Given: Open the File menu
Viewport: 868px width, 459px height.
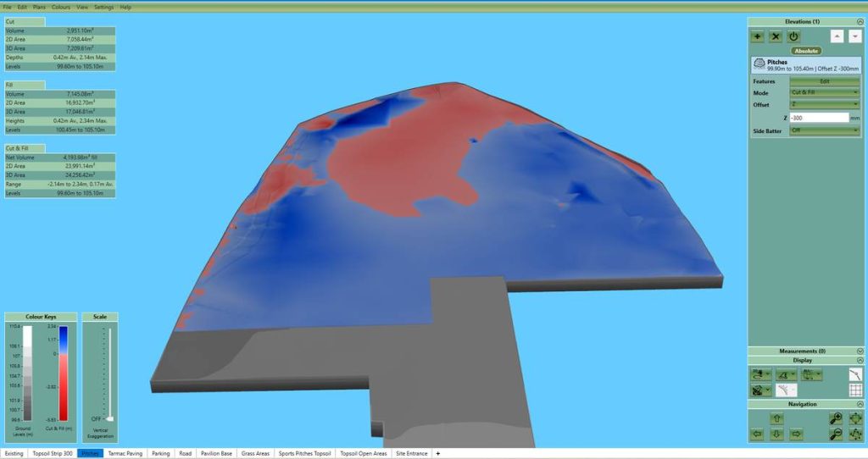Looking at the screenshot, I should click(7, 7).
